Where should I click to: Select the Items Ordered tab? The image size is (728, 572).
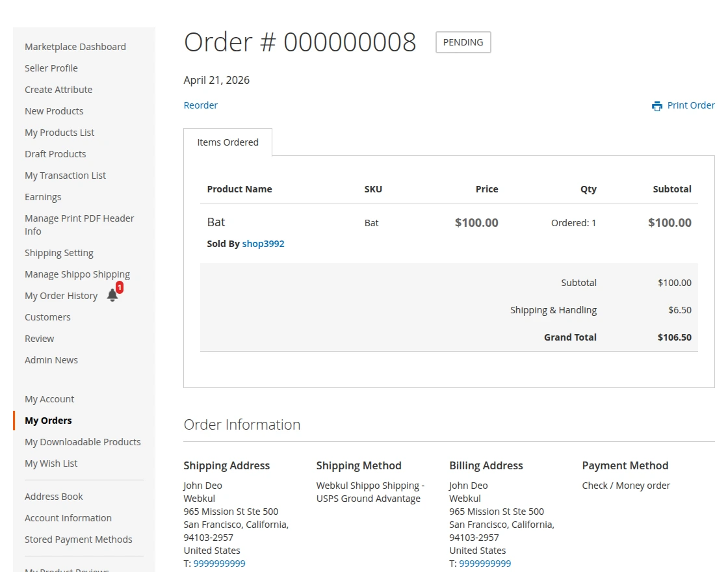(227, 142)
